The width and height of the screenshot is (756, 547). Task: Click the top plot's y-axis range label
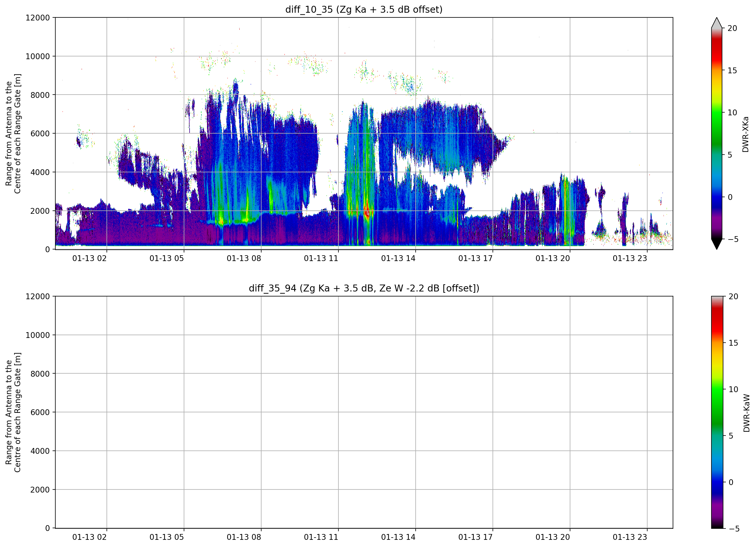[x=13, y=134]
